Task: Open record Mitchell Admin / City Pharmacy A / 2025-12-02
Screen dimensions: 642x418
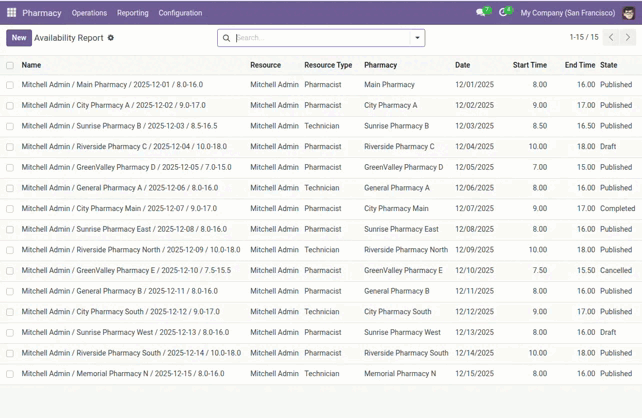Action: tap(113, 105)
